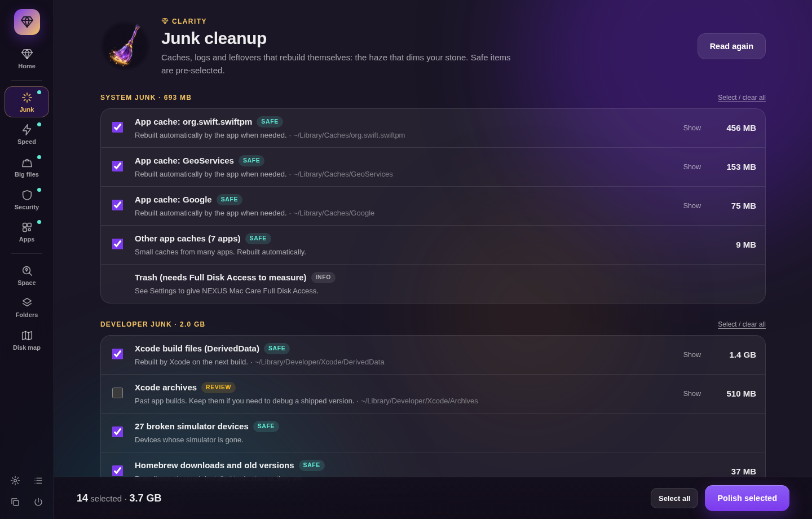Open the Security section
The height and width of the screenshot is (519, 812).
[x=27, y=200]
